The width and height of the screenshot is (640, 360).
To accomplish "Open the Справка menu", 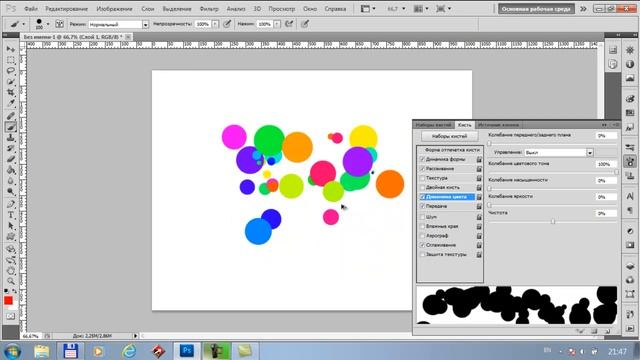I will 336,9.
